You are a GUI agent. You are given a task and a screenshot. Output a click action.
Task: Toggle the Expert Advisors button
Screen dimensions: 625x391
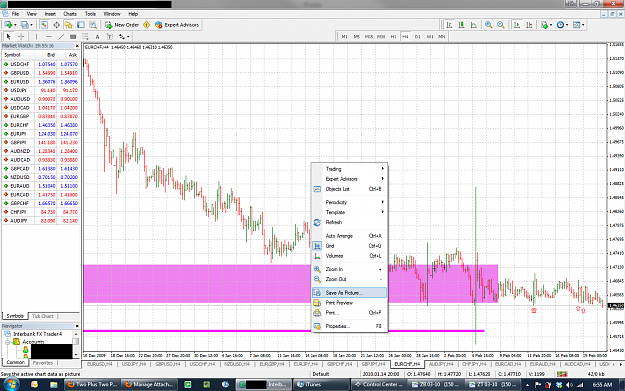point(177,25)
